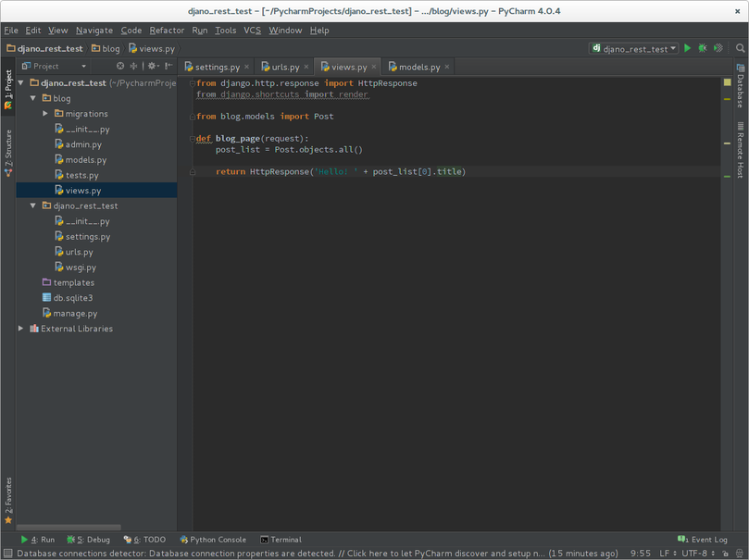The image size is (749, 560).
Task: Click the cursor position 9:55 indicator
Action: (x=640, y=554)
